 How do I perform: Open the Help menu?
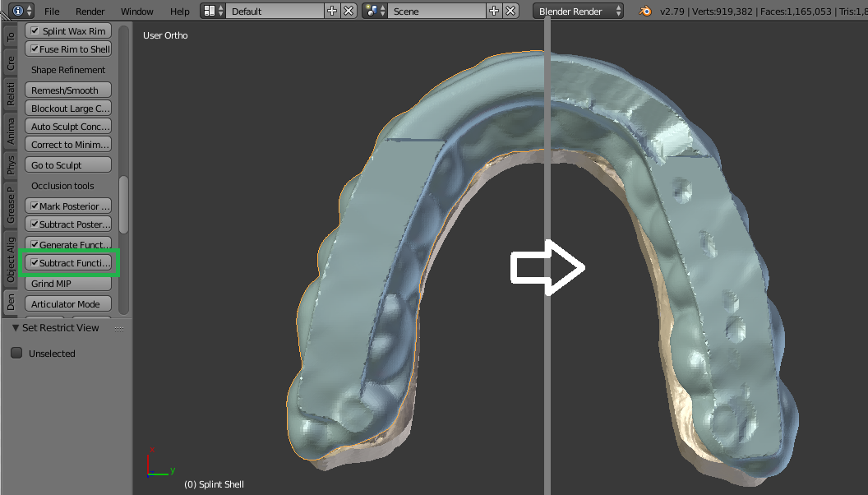[179, 11]
